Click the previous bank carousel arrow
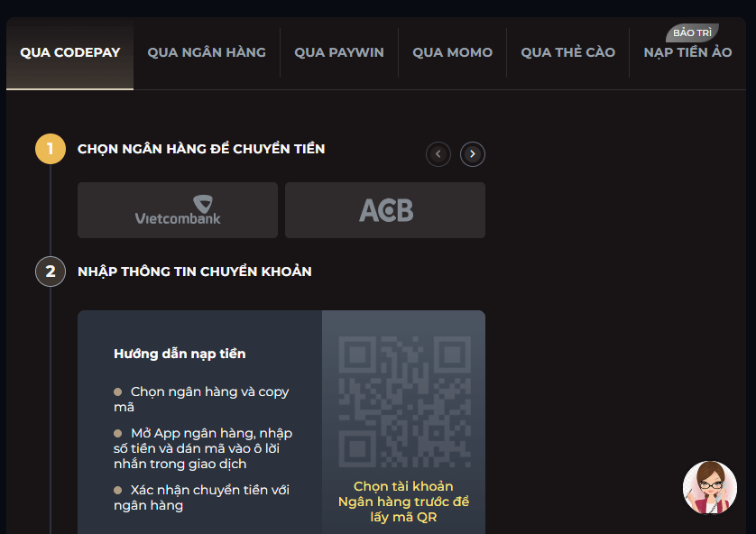Screen dimensions: 756x534 tap(438, 154)
